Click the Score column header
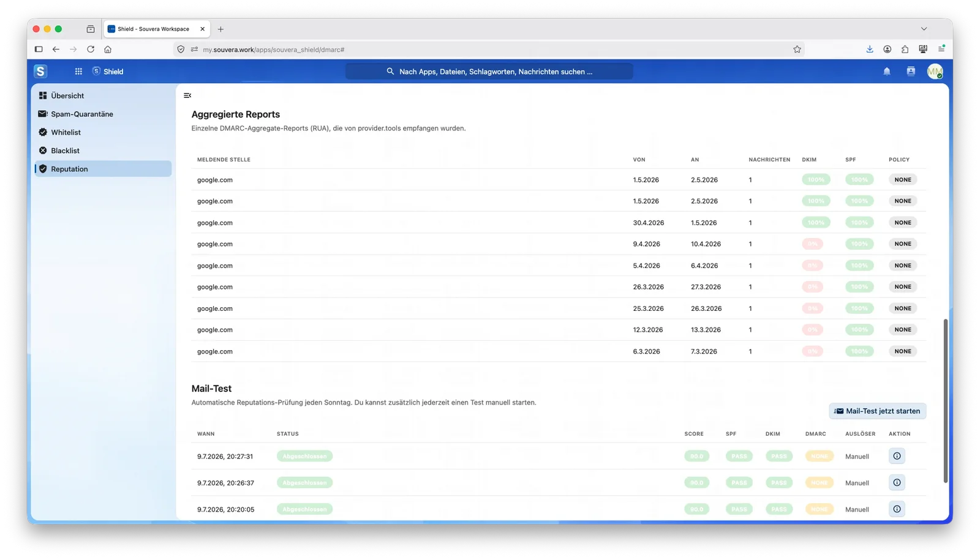The height and width of the screenshot is (560, 980). (694, 434)
